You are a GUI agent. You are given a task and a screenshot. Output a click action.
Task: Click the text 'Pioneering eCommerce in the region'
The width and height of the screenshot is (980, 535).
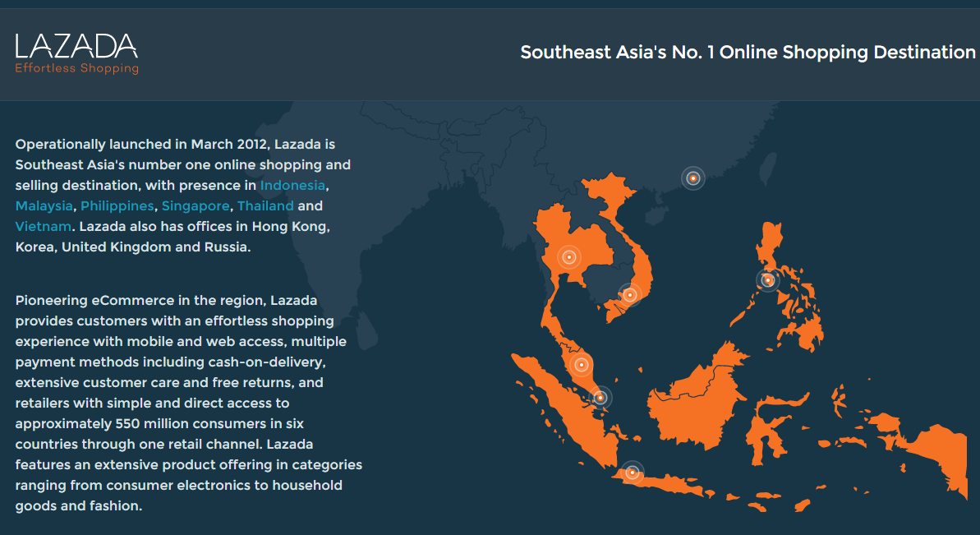[140, 301]
